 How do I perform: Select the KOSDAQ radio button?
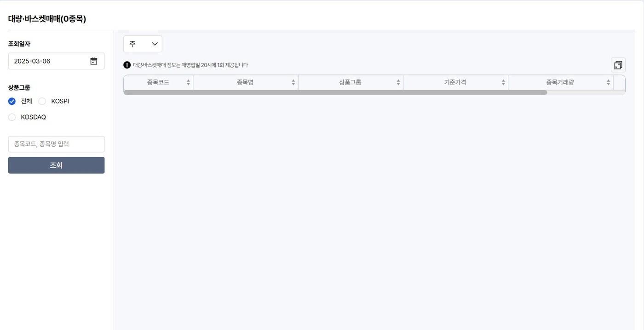click(x=11, y=117)
